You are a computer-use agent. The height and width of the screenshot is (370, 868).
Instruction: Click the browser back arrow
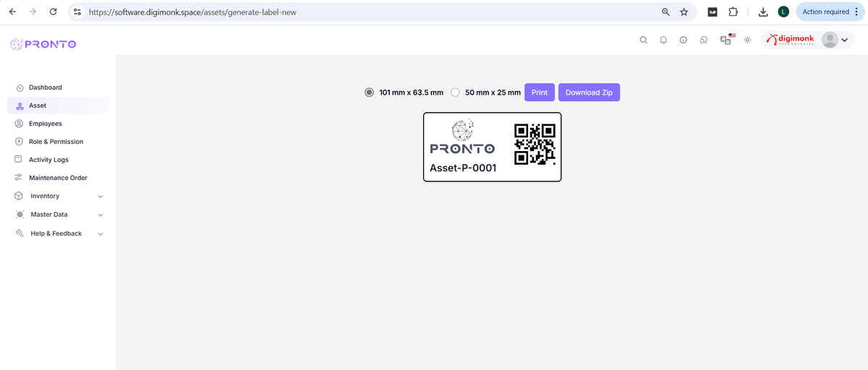pos(12,12)
